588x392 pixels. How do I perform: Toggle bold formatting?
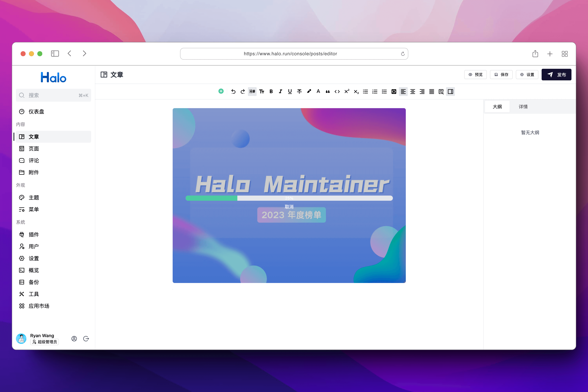(271, 92)
